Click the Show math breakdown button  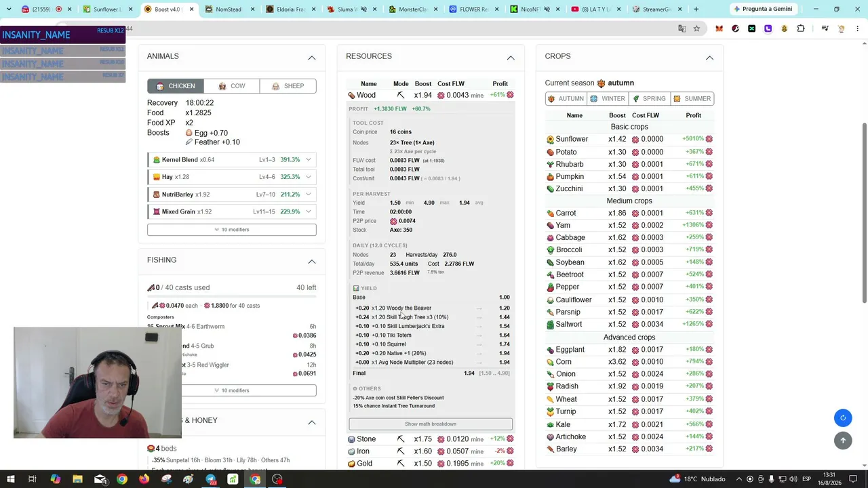(431, 424)
